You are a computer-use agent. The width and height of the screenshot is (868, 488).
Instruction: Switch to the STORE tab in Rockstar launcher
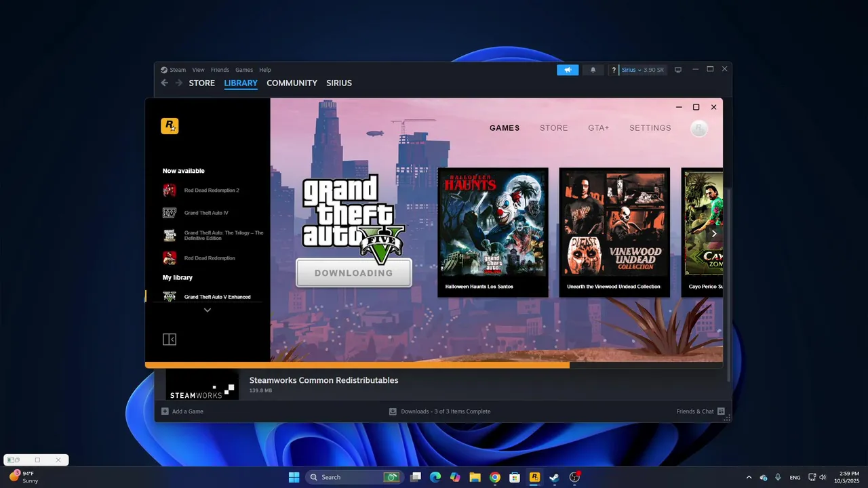point(554,128)
